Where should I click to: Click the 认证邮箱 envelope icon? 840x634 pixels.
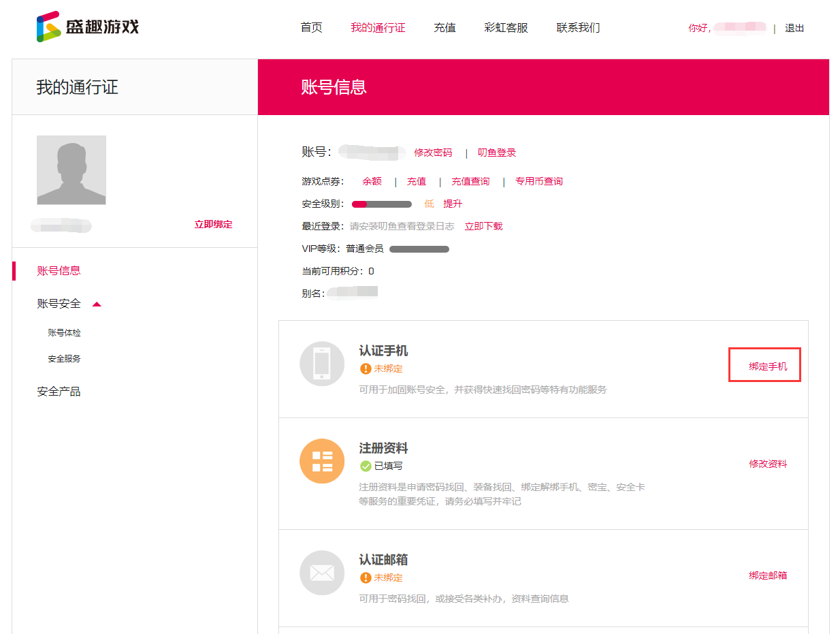click(x=322, y=573)
